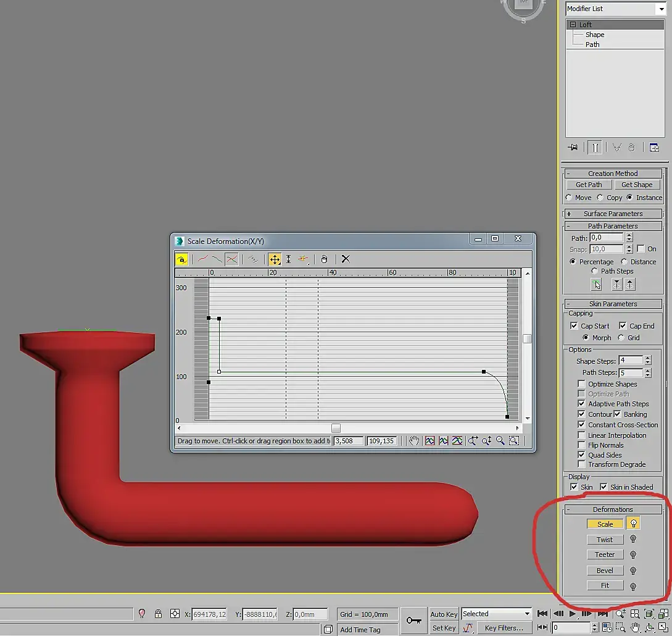Enable Flip Normals checkbox
This screenshot has height=636, width=672.
(x=581, y=445)
